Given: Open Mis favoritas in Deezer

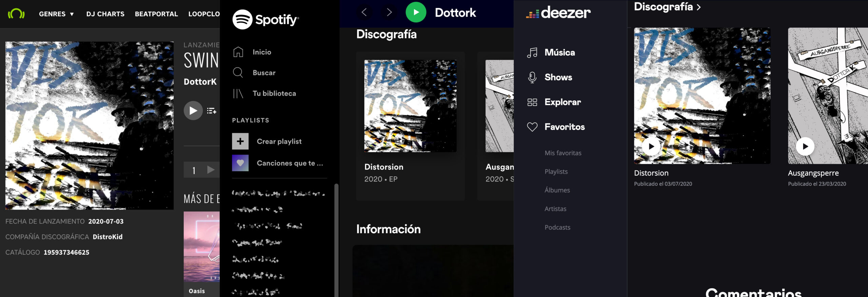Looking at the screenshot, I should pos(563,153).
